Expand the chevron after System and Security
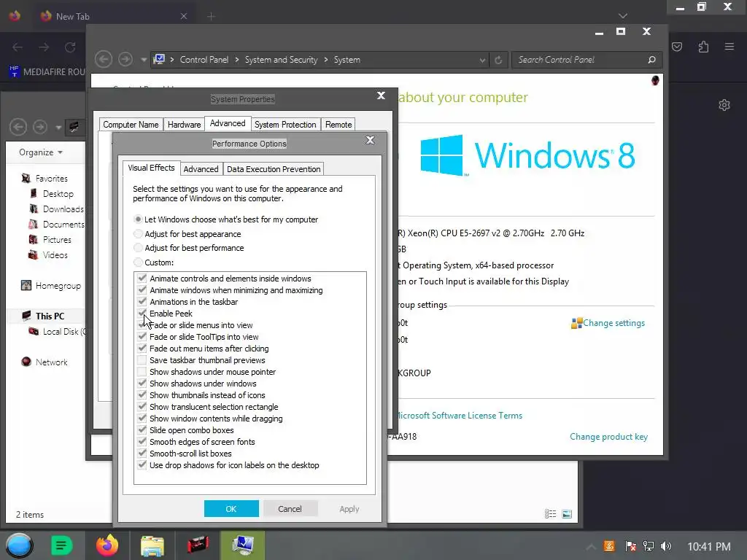 [326, 60]
